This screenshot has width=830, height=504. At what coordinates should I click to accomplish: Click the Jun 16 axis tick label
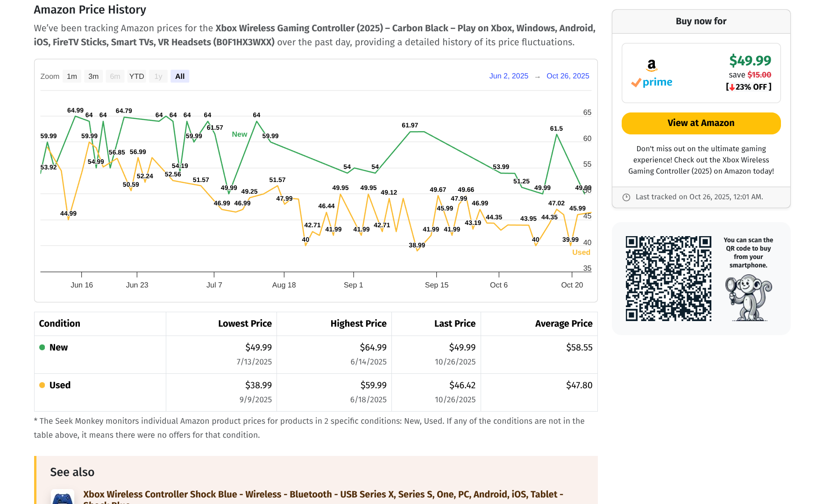coord(82,285)
